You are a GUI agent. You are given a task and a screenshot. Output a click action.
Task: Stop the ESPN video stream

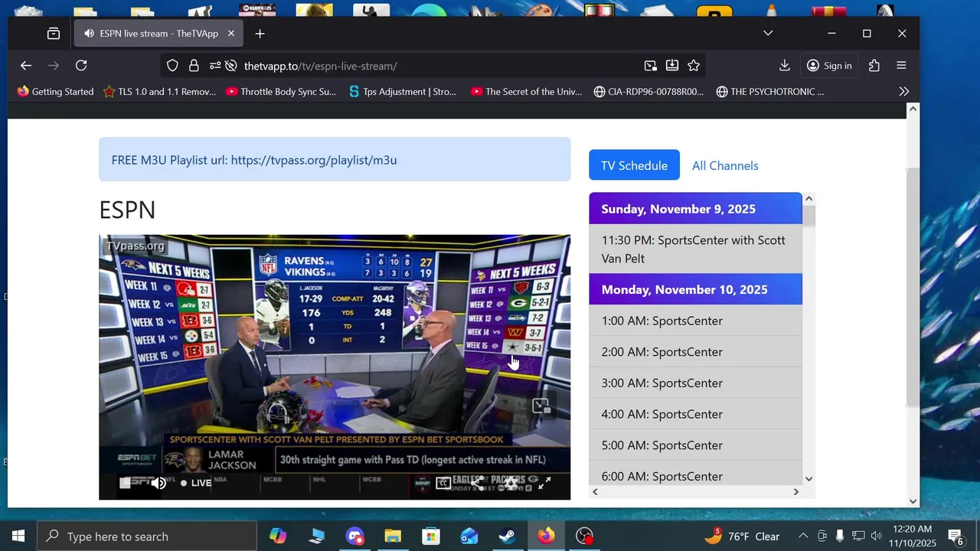click(126, 483)
